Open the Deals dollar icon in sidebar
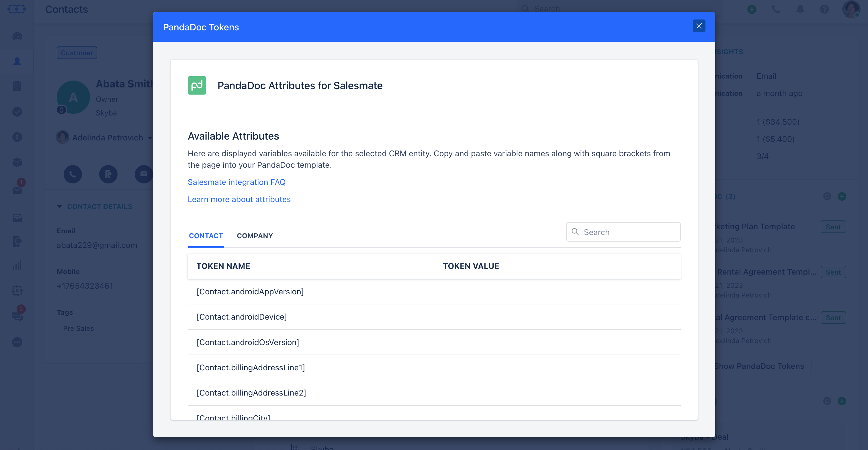868x450 pixels. click(x=17, y=137)
